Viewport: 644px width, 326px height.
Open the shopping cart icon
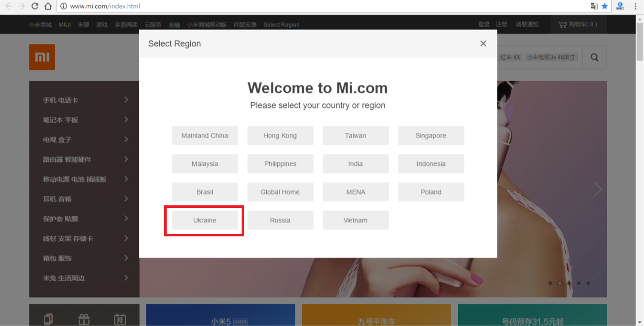562,24
